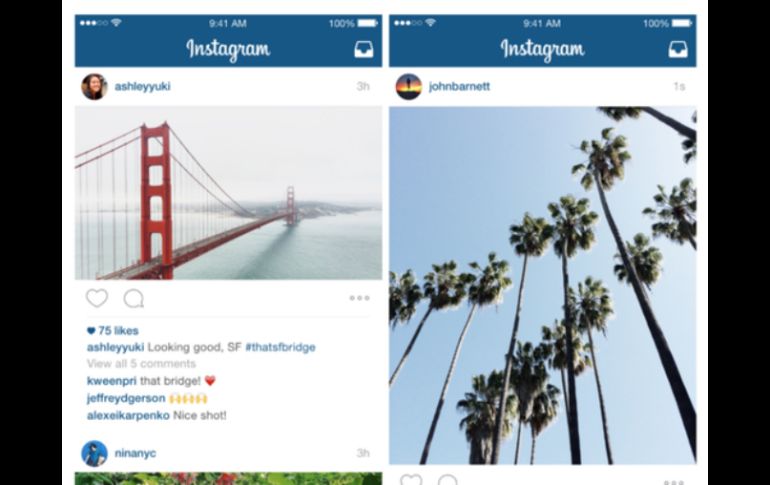This screenshot has height=485, width=770.
Task: Open the three-dot menu under the bridge photo
Action: [x=359, y=298]
